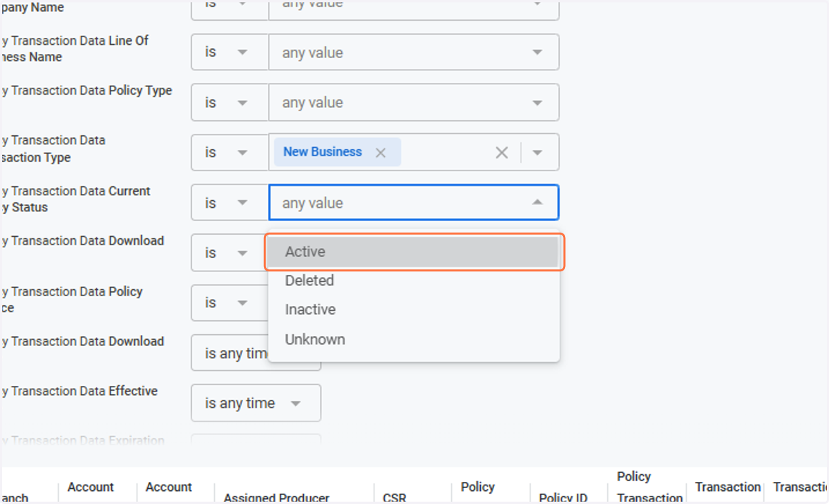Image resolution: width=829 pixels, height=504 pixels.
Task: Change the Line Of Business 'is' operator
Action: [229, 52]
